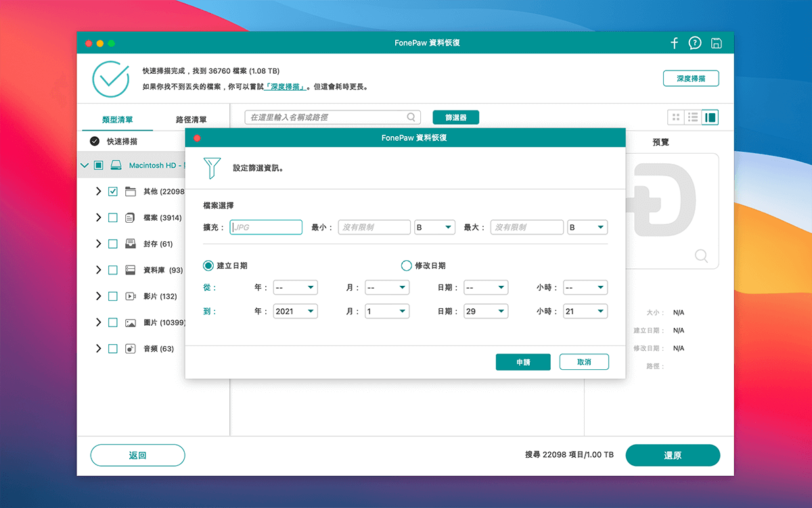Expand the 音頻 category row
Image resolution: width=812 pixels, height=508 pixels.
pos(98,349)
